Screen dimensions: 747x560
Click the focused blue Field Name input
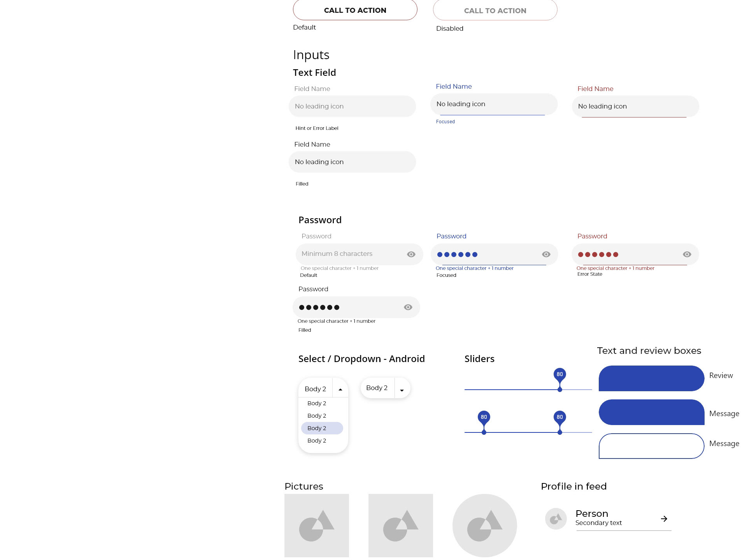(494, 104)
